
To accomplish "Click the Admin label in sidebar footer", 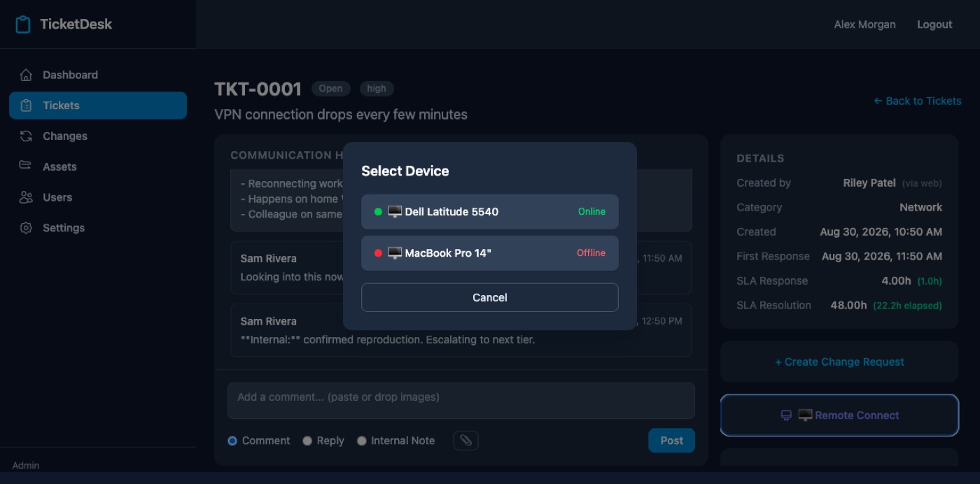I will click(26, 466).
